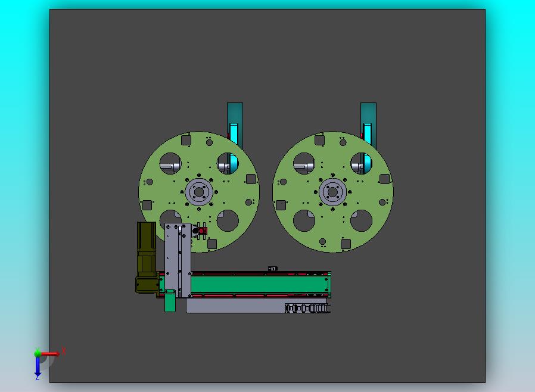Click the small green block below the slide plate
Screen dimensions: 535x392
170,301
